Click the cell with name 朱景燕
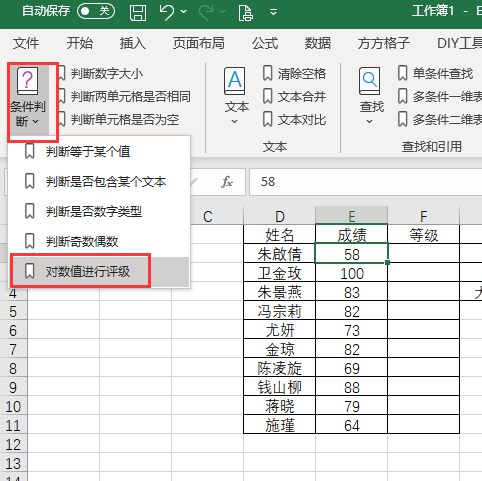 point(280,292)
